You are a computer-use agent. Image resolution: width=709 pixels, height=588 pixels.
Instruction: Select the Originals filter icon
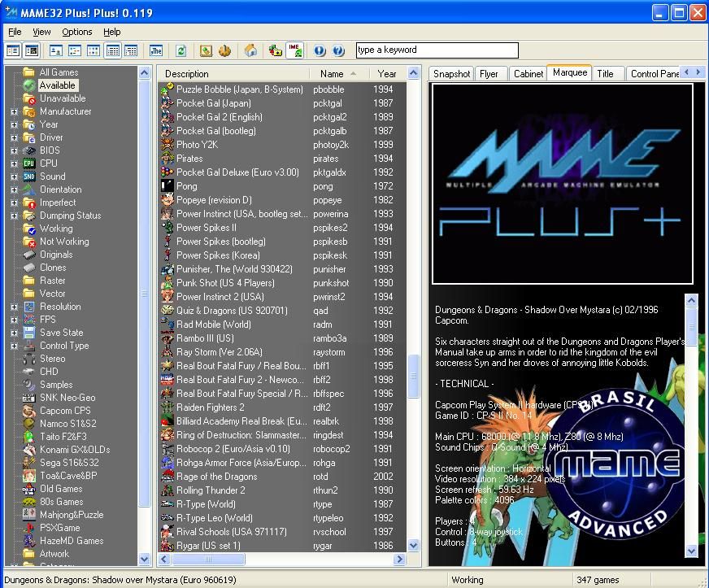pyautogui.click(x=29, y=255)
